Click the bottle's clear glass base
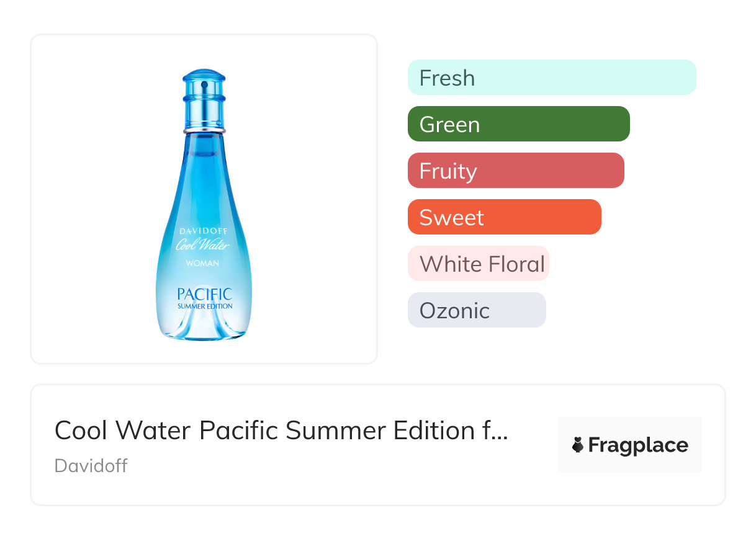This screenshot has height=536, width=756. (204, 327)
